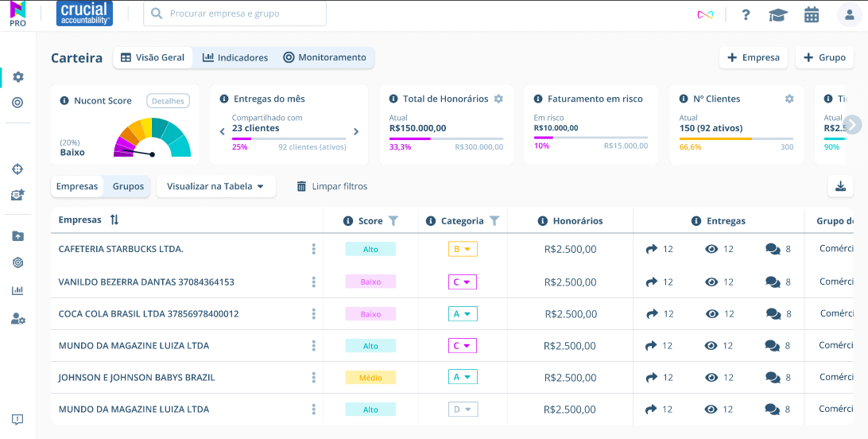Image resolution: width=868 pixels, height=439 pixels.
Task: Click the Total de Honorários progress bar
Action: pos(446,138)
